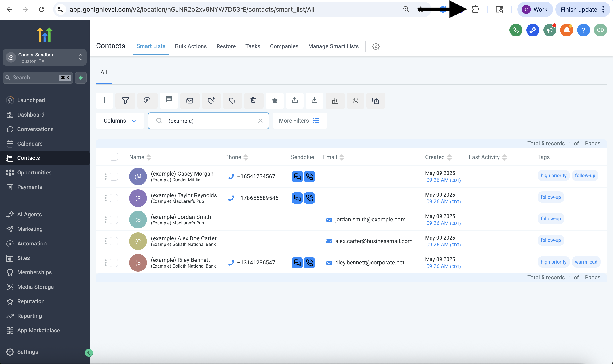
Task: Click the import contacts download icon
Action: click(x=315, y=100)
